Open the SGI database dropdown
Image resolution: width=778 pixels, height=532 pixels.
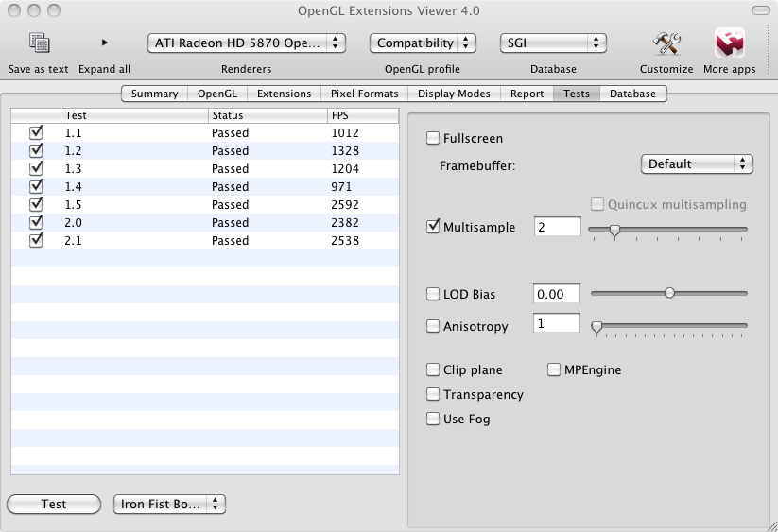(x=553, y=43)
